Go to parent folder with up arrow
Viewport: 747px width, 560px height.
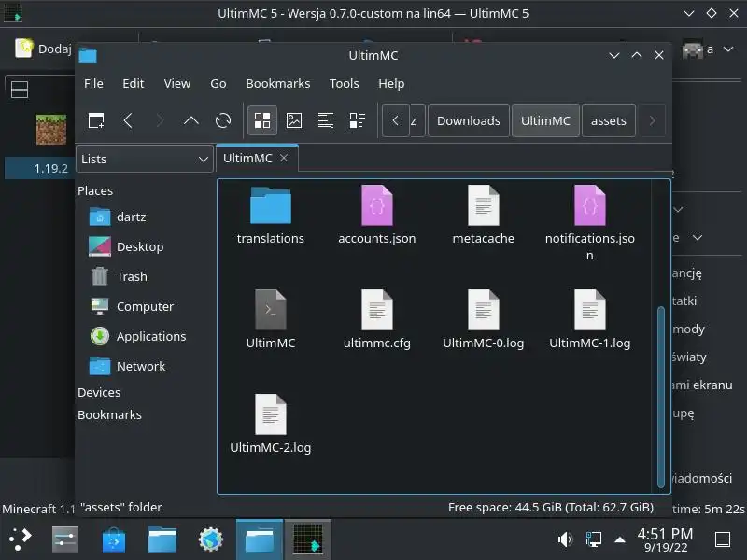pos(191,120)
